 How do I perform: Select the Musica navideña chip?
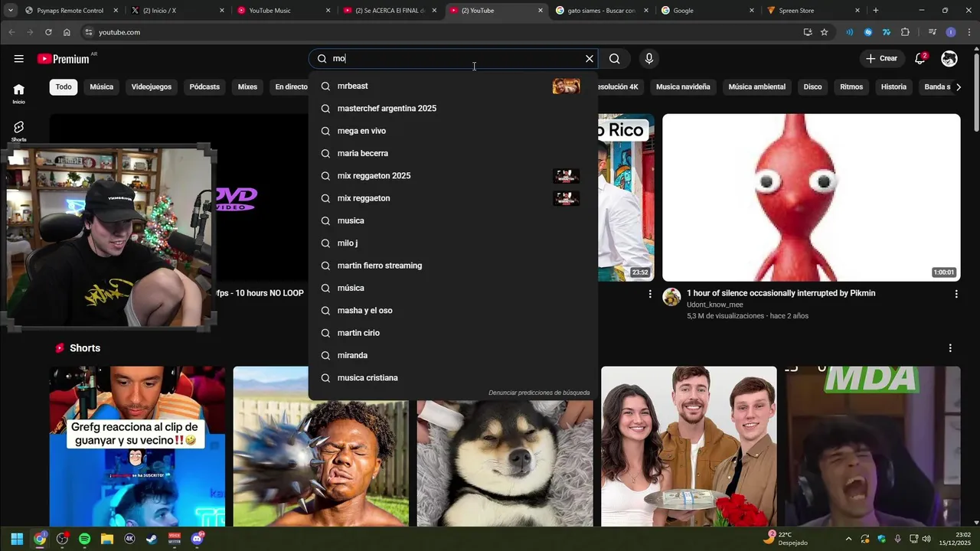click(683, 86)
